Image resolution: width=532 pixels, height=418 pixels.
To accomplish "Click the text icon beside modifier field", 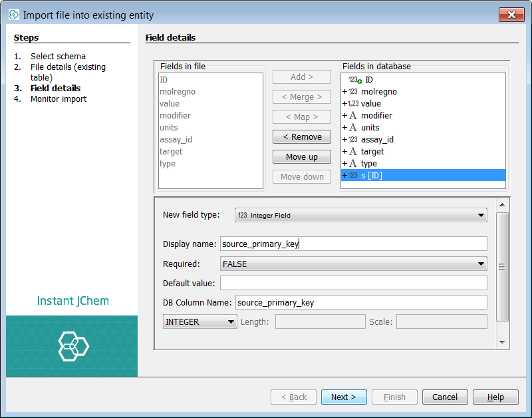I will coord(352,116).
